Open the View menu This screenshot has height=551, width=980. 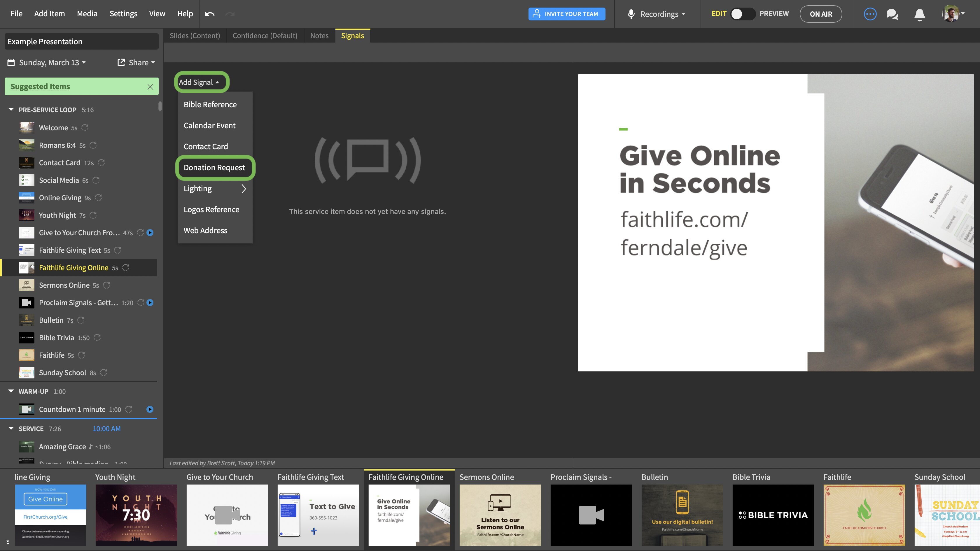pos(157,14)
